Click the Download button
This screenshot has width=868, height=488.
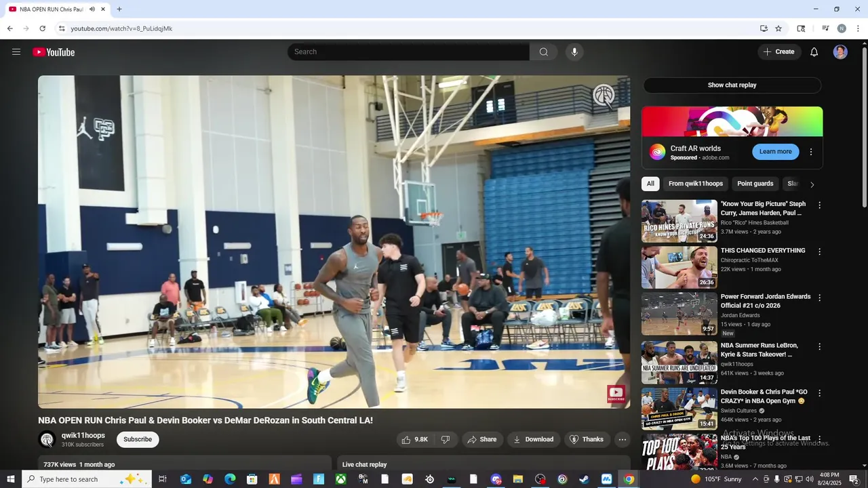click(x=534, y=439)
